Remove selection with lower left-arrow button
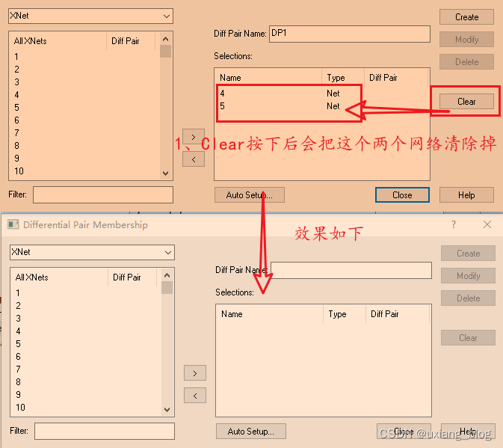 coord(195,396)
